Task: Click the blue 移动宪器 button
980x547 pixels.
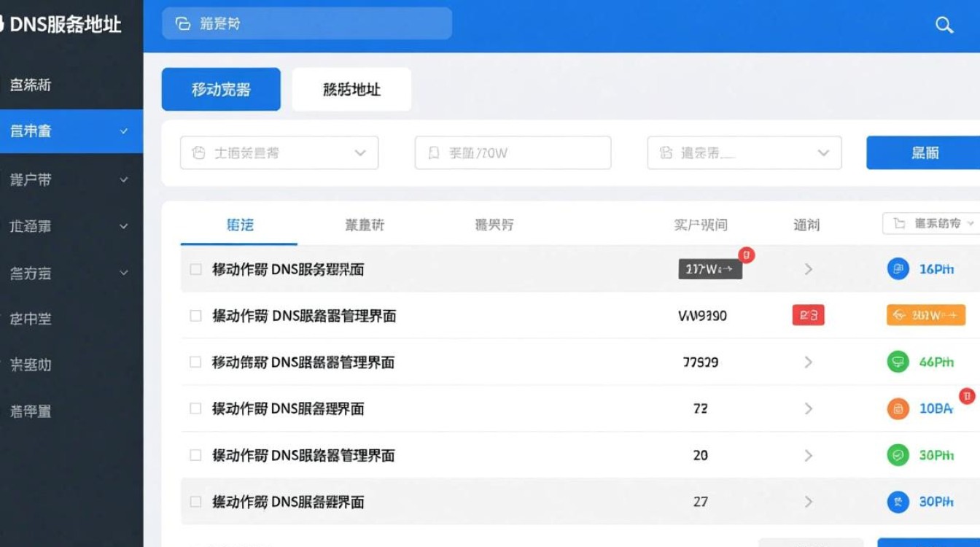Action: pos(221,89)
